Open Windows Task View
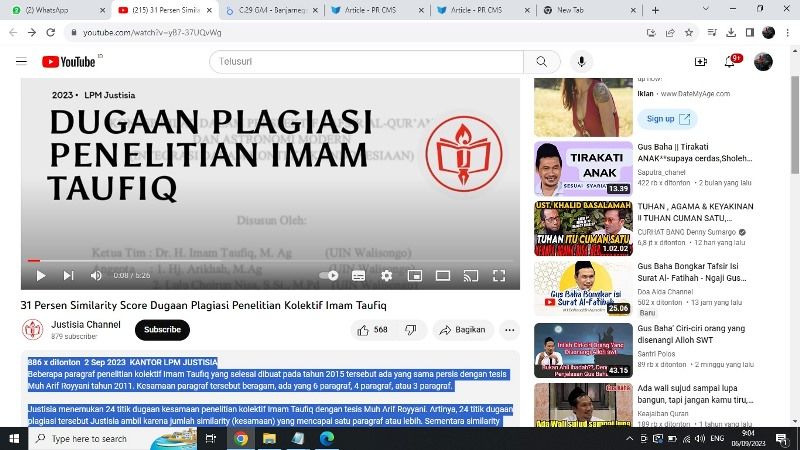800x450 pixels. (211, 439)
